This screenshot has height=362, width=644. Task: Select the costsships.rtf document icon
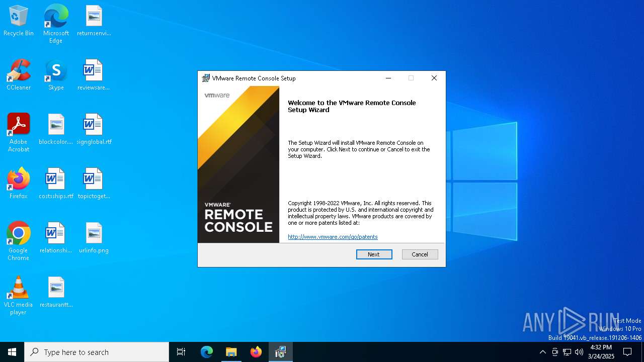pyautogui.click(x=56, y=184)
